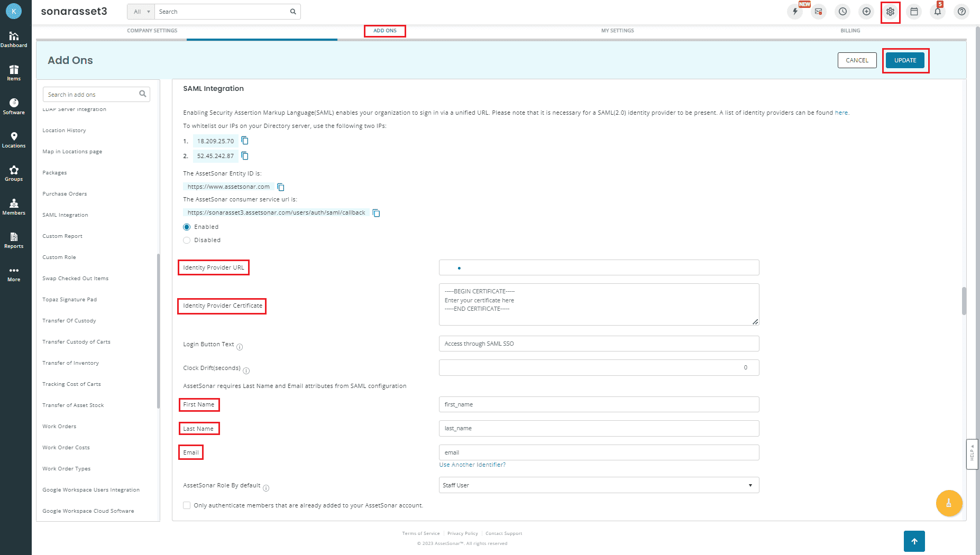This screenshot has height=555, width=980.
Task: Copy the AssetSonar Entity ID URL
Action: [281, 187]
